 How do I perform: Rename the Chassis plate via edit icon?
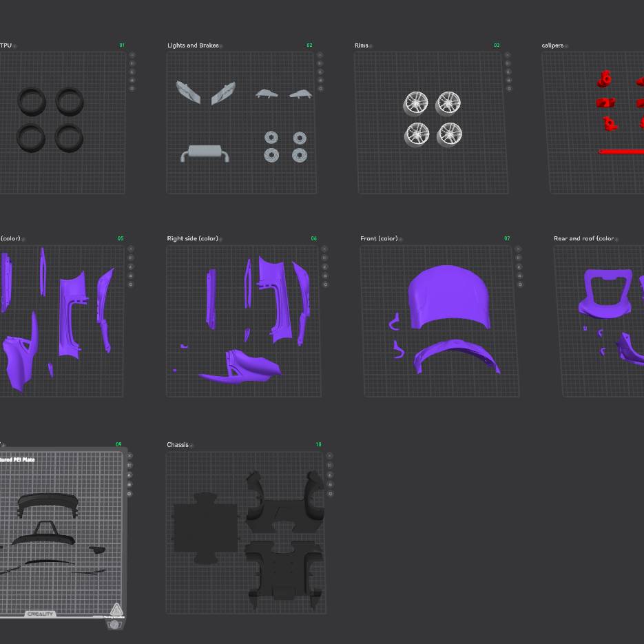coord(191,446)
